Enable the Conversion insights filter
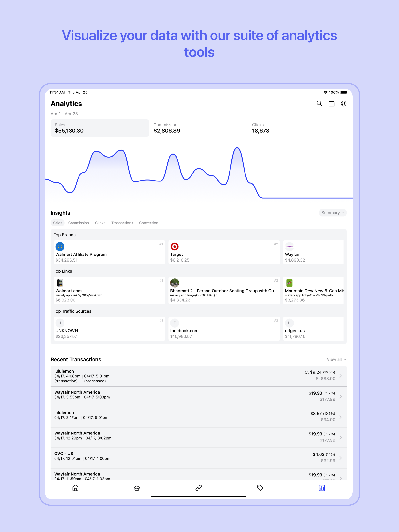 (148, 223)
